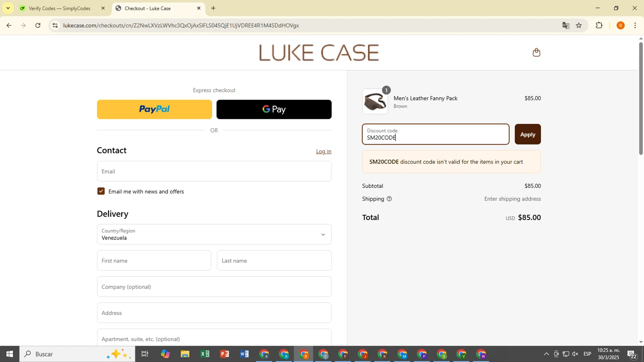Expand the tab search dropdown arrow

click(x=8, y=8)
